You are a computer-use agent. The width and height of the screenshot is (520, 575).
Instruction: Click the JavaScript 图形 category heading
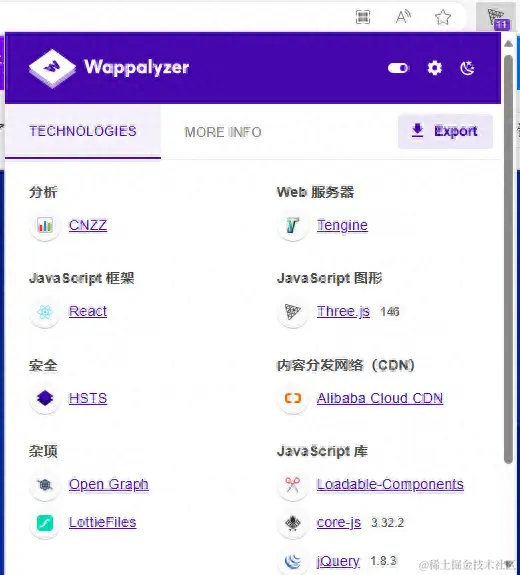pos(330,278)
